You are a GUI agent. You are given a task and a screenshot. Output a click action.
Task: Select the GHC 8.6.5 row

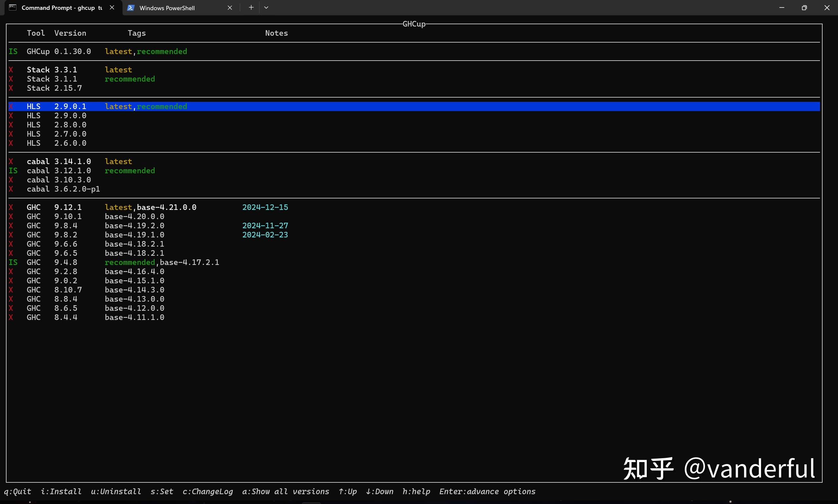(x=414, y=308)
